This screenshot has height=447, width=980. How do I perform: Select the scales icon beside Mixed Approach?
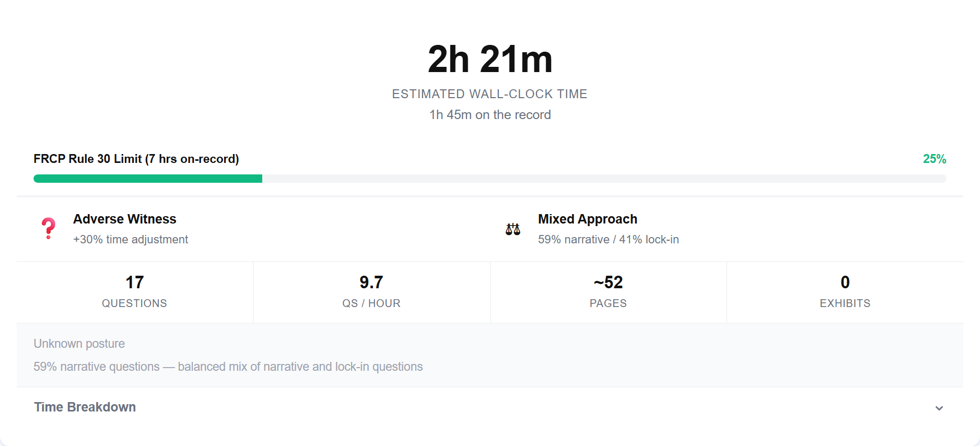pyautogui.click(x=513, y=228)
